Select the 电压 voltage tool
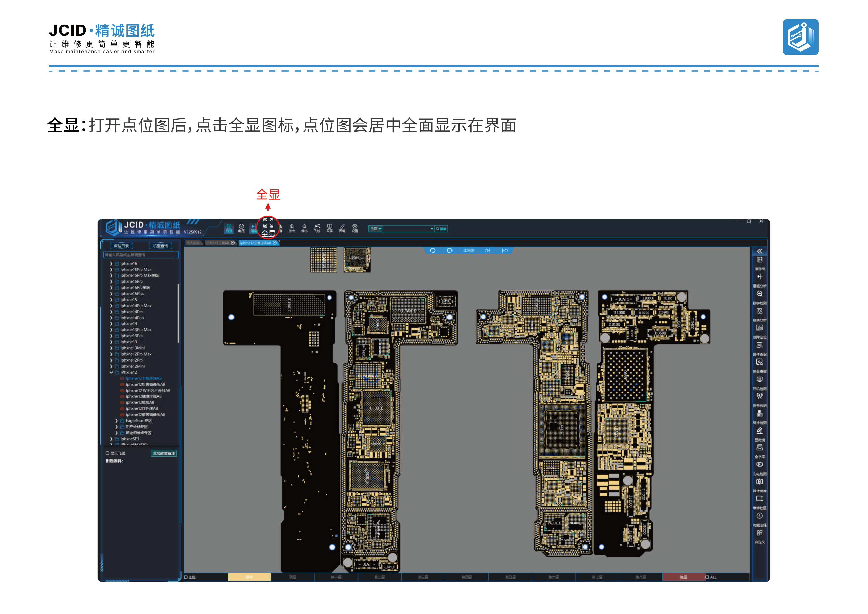Viewport: 868px width, 614px height. point(241,228)
